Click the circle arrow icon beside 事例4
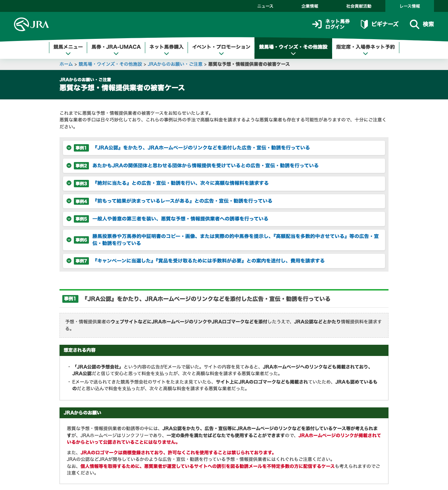448x490 pixels. 69,201
